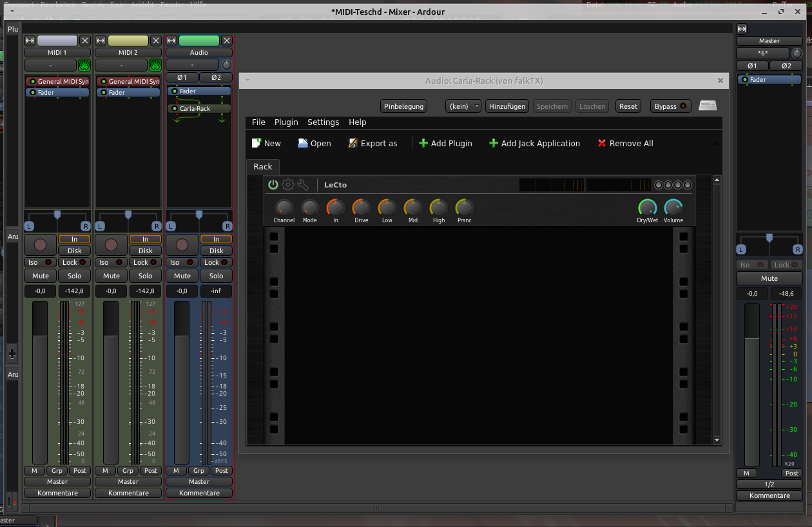The image size is (812, 527).
Task: Click the LeCto Drive knob
Action: tap(362, 207)
